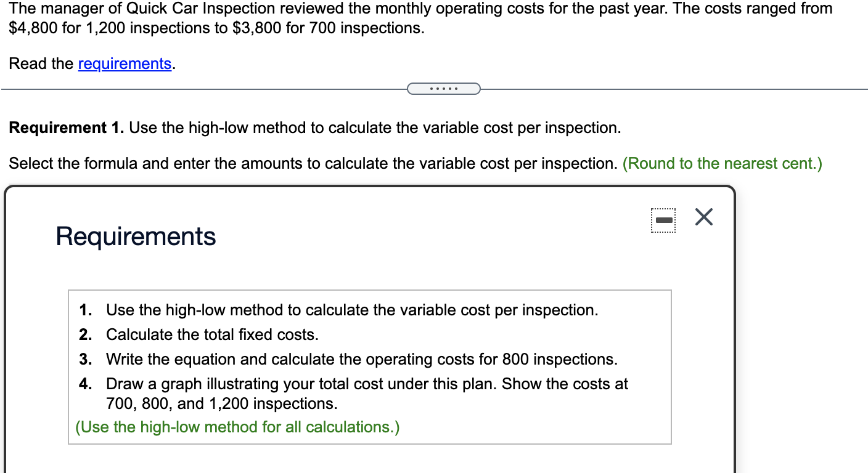The height and width of the screenshot is (473, 868).
Task: Click 700, 800, and 1,200 inspections line
Action: [x=222, y=404]
